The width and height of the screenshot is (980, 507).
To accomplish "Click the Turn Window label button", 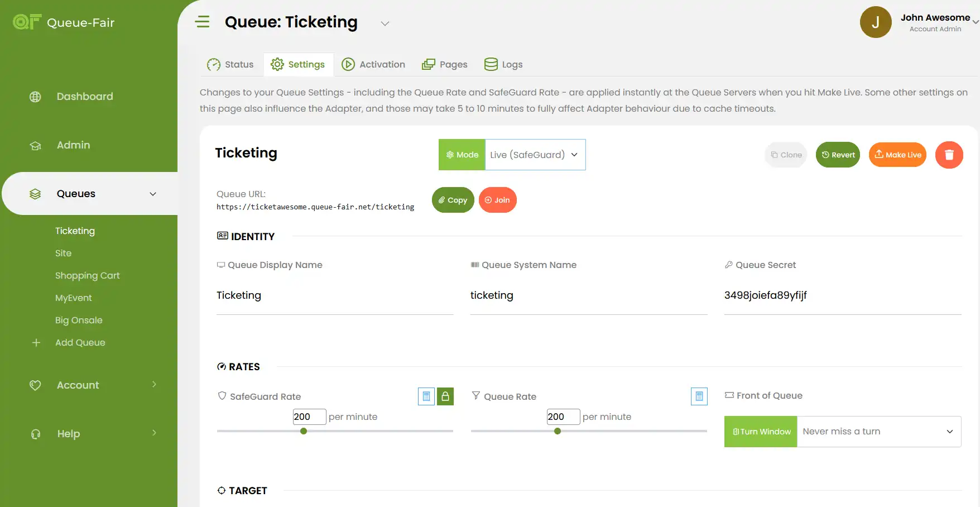I will [x=761, y=432].
